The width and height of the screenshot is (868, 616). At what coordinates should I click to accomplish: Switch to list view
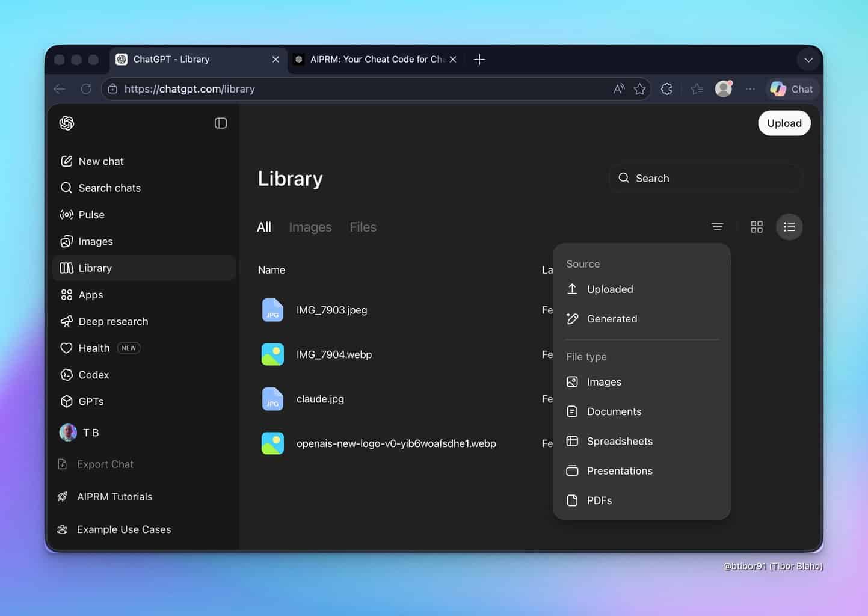(x=789, y=227)
